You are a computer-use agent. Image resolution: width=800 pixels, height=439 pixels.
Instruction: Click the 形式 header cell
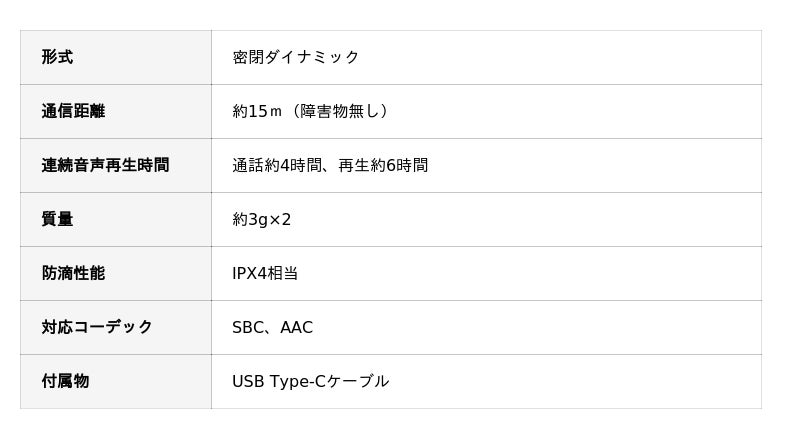[57, 57]
